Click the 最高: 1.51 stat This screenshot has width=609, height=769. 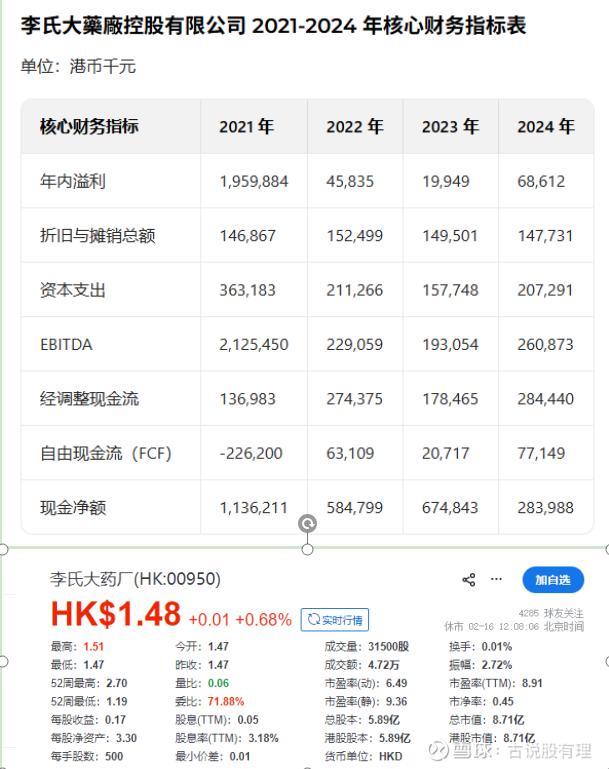click(77, 646)
